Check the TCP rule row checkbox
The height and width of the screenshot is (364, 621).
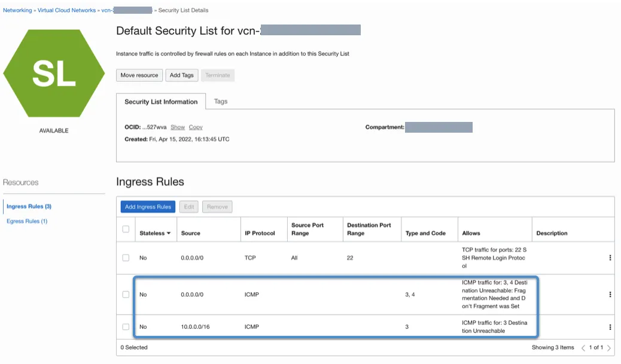(126, 258)
